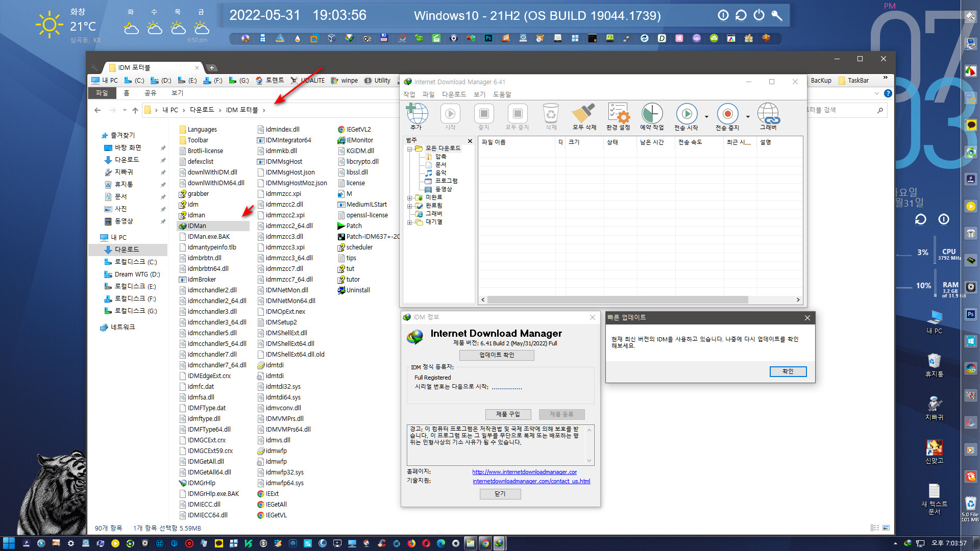This screenshot has width=980, height=551.
Task: Expand the 전송 시작 dropdown arrow
Action: [x=706, y=117]
